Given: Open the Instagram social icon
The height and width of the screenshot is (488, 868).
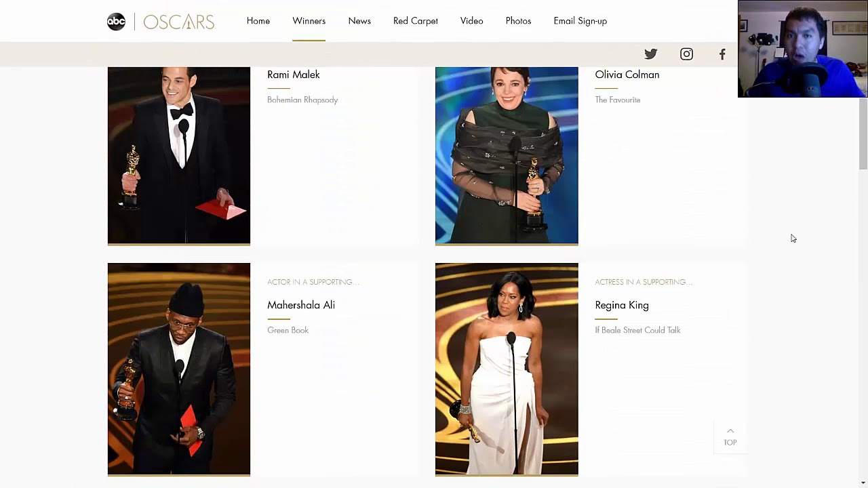Looking at the screenshot, I should pos(686,54).
